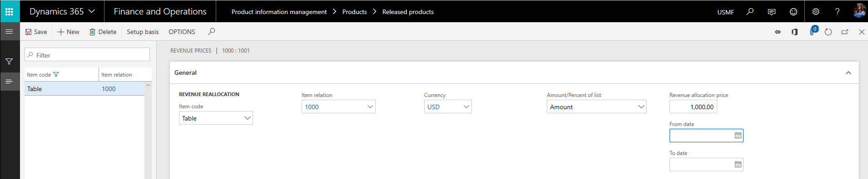Collapse the General section chevron
The image size is (868, 179).
848,73
